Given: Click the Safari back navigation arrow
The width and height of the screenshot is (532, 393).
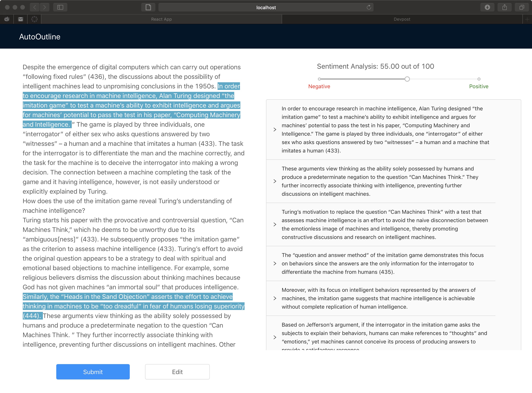Looking at the screenshot, I should tap(35, 7).
